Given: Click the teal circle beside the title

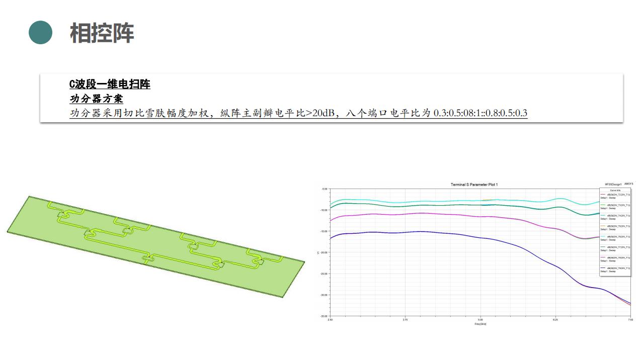Looking at the screenshot, I should [40, 32].
